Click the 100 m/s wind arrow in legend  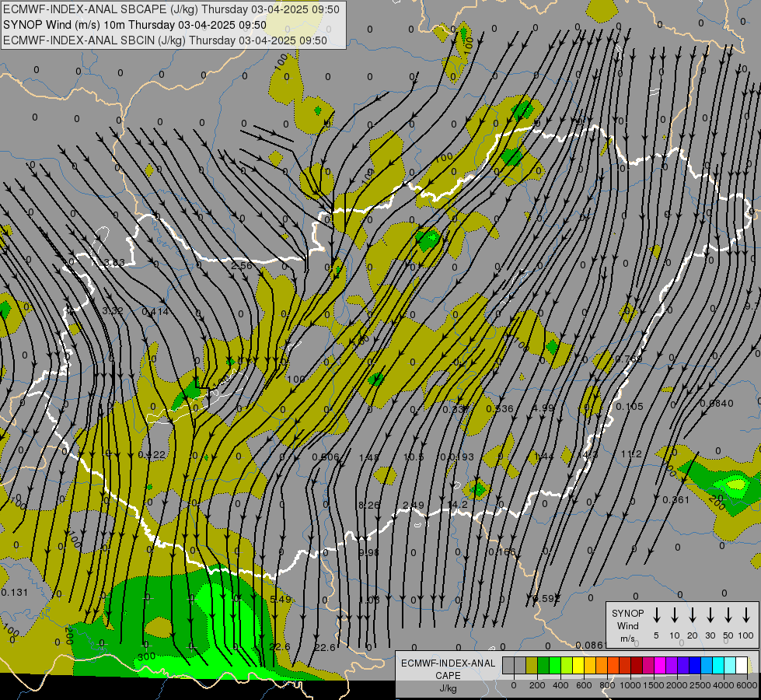click(746, 615)
